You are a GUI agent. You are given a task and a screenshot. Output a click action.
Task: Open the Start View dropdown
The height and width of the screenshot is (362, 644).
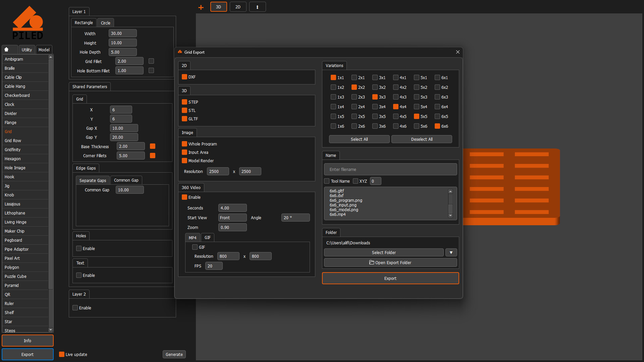pyautogui.click(x=232, y=218)
